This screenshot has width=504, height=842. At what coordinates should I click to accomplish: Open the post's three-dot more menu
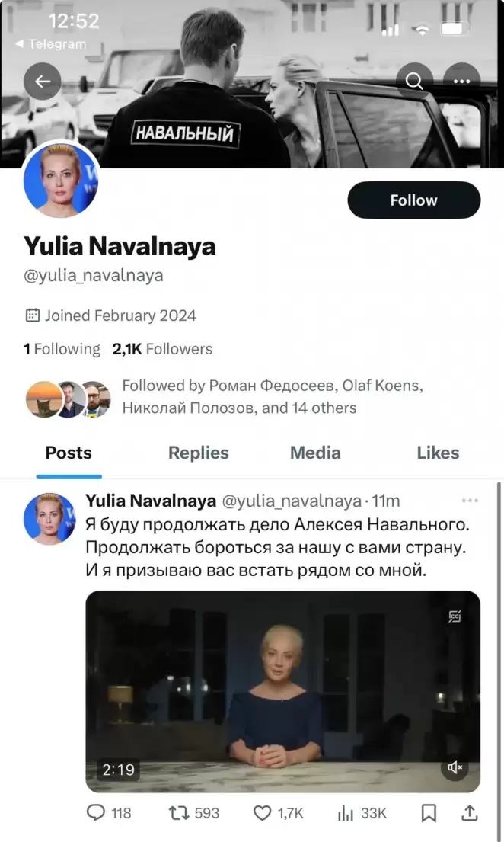tap(470, 501)
